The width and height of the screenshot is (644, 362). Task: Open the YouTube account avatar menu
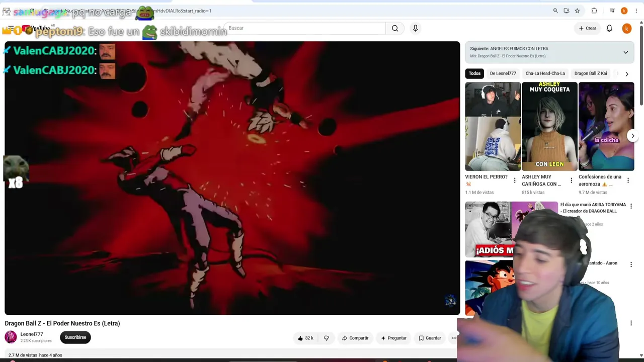point(626,29)
